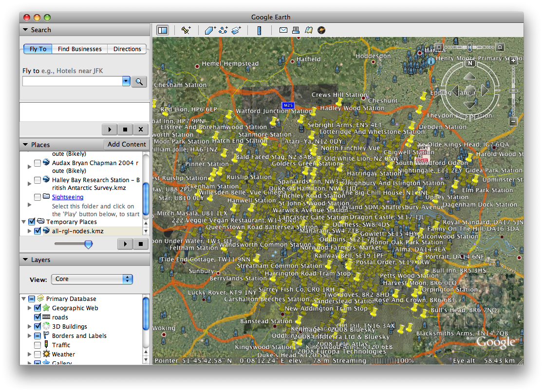The image size is (543, 392).
Task: Click the Fly To search input field
Action: 73,81
